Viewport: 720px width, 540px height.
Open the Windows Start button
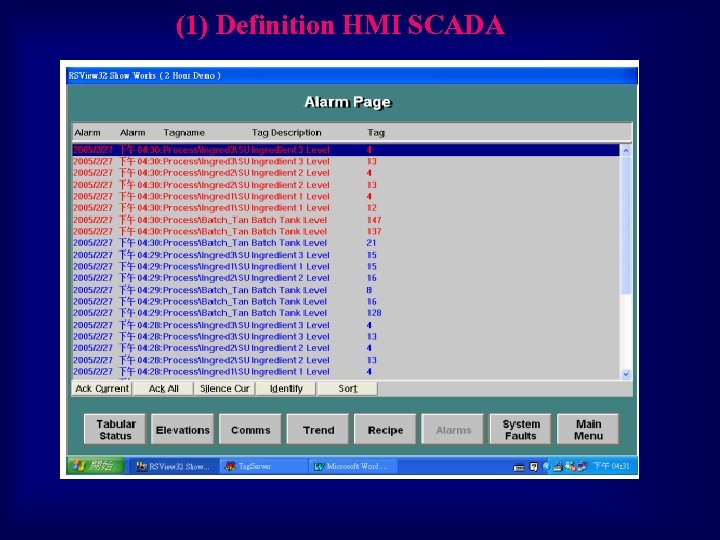[x=95, y=466]
